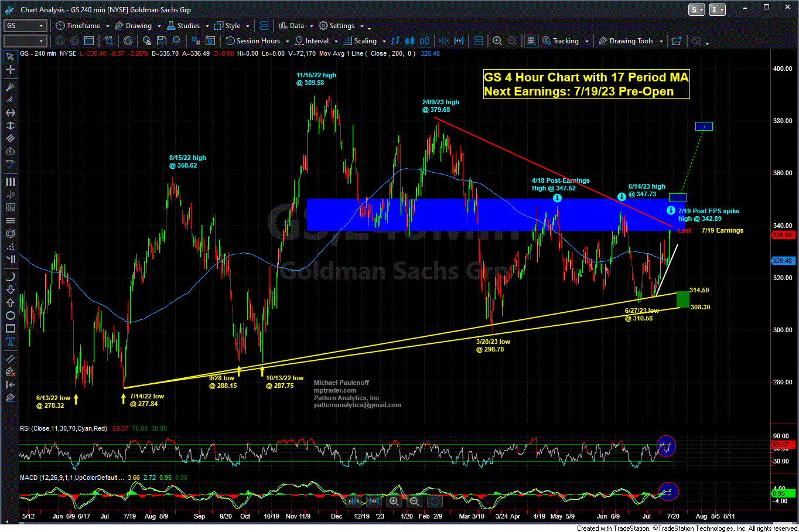Expand the Timeframe dropdown arrow
Image resolution: width=799 pixels, height=532 pixels.
(x=108, y=26)
